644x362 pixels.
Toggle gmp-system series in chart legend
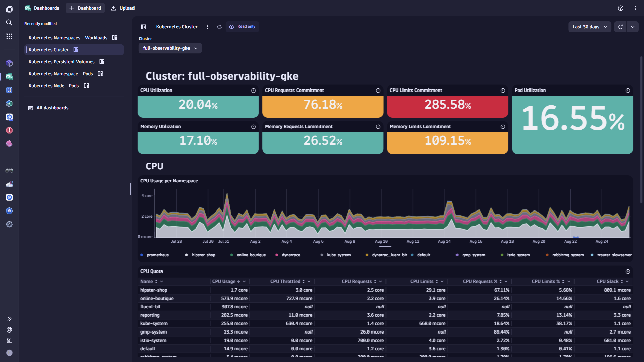coord(471,255)
